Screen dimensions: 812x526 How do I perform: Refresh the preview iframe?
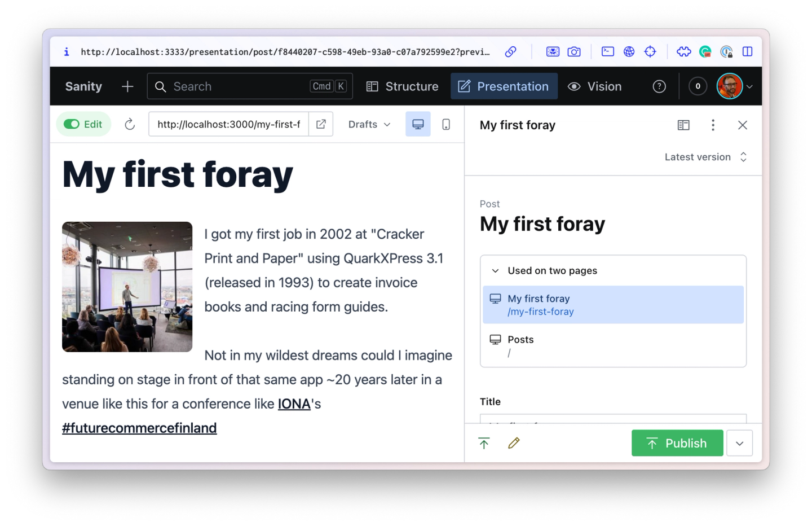(130, 124)
